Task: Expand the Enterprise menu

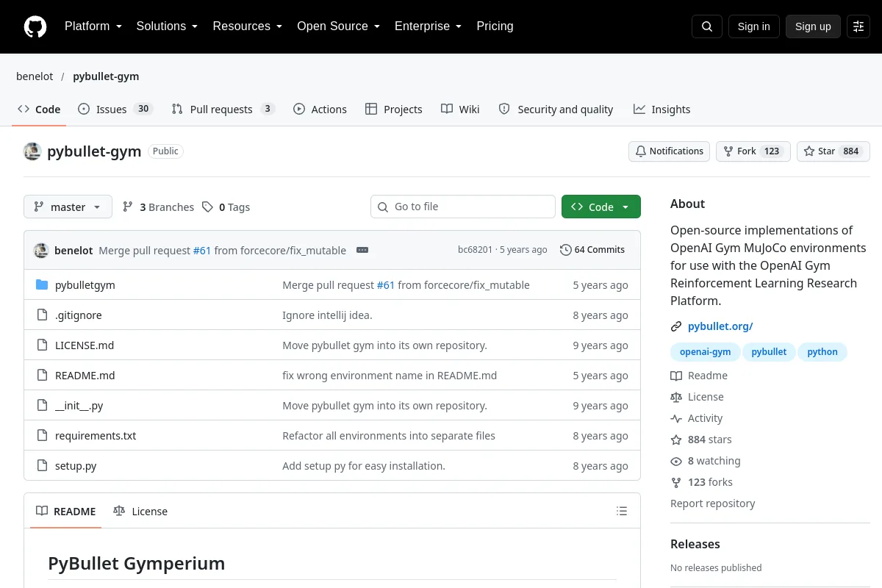Action: coord(428,26)
